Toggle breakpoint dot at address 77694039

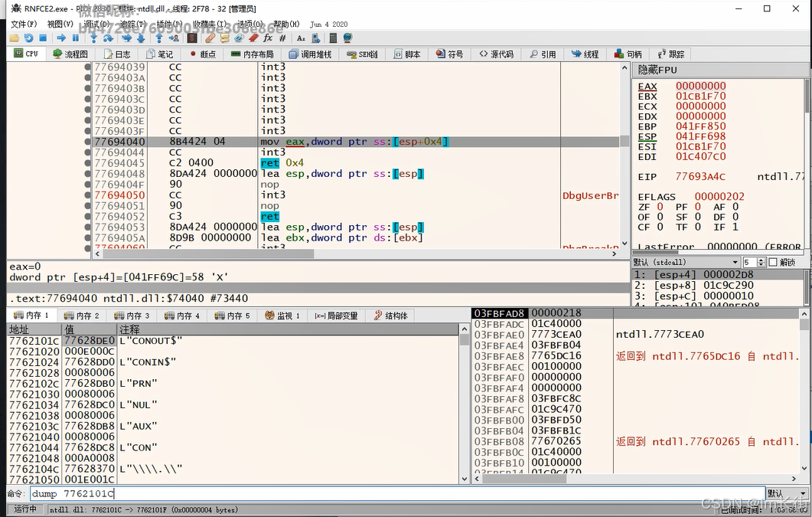(x=87, y=67)
